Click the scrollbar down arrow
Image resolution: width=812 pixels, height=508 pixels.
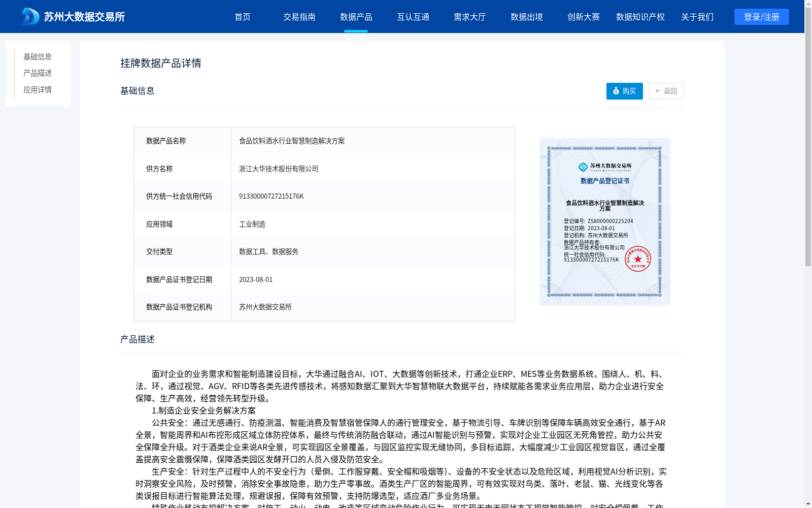coord(808,504)
